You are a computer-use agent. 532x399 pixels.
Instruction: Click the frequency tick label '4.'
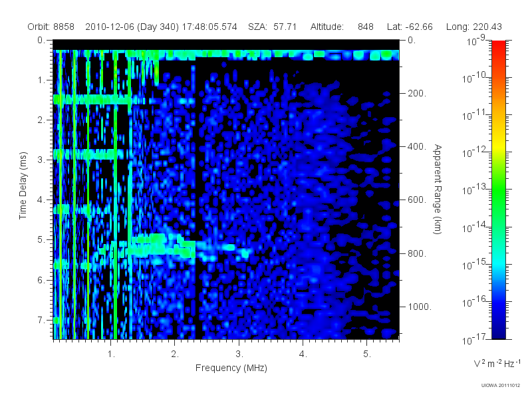point(303,354)
